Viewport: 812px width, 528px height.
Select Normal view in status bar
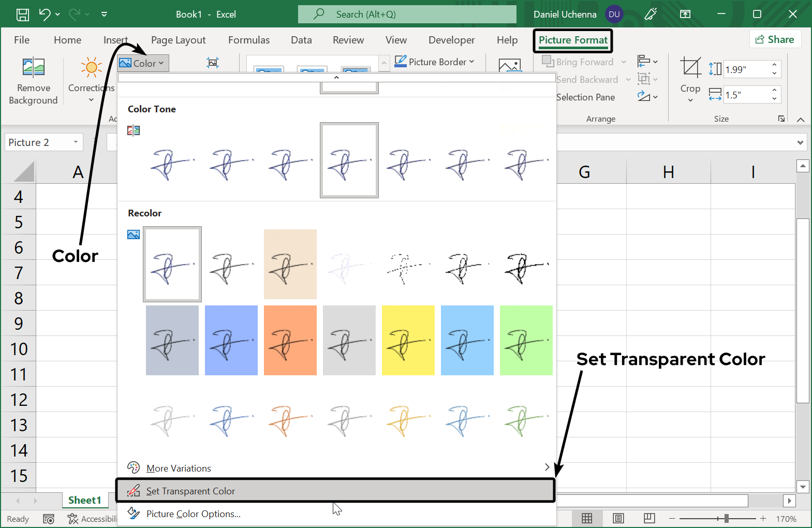[x=587, y=519]
